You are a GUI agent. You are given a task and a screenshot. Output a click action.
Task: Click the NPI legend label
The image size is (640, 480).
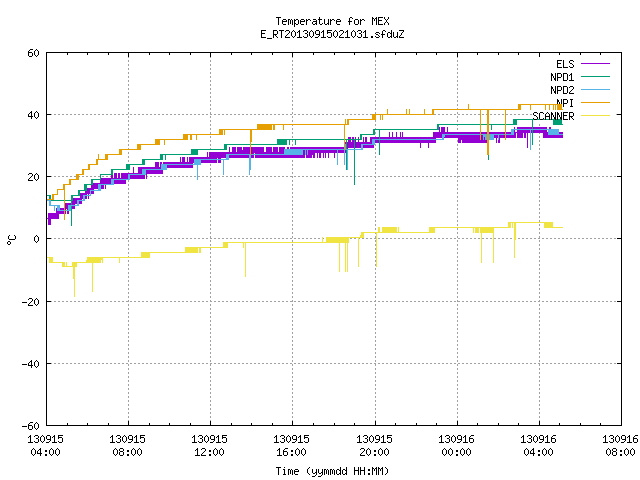pos(565,103)
